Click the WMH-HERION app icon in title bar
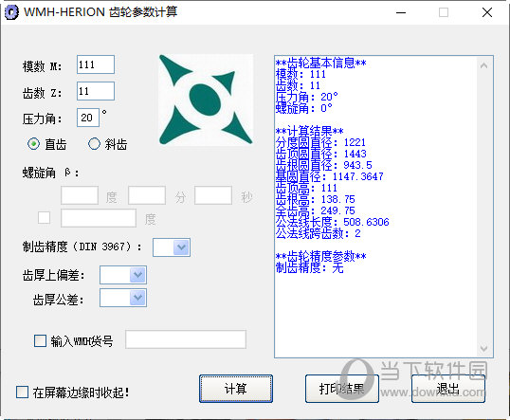Screen dimensions: 510x420 coord(11,12)
